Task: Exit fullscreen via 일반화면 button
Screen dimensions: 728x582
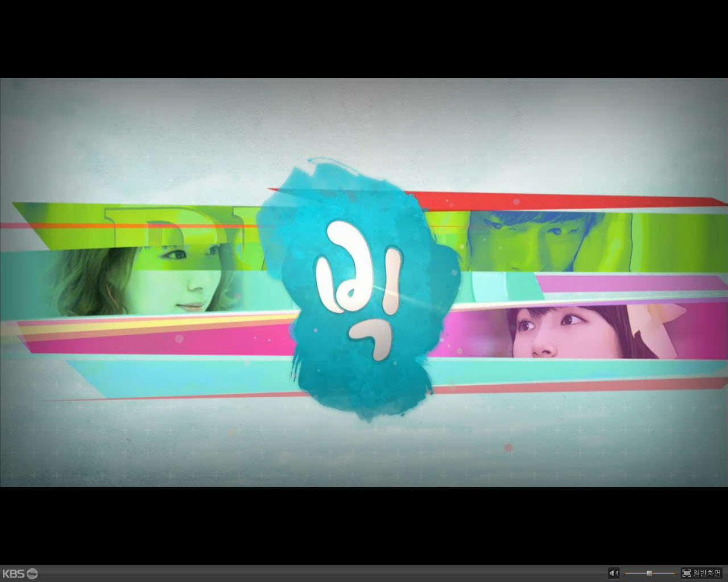Action: tap(702, 573)
